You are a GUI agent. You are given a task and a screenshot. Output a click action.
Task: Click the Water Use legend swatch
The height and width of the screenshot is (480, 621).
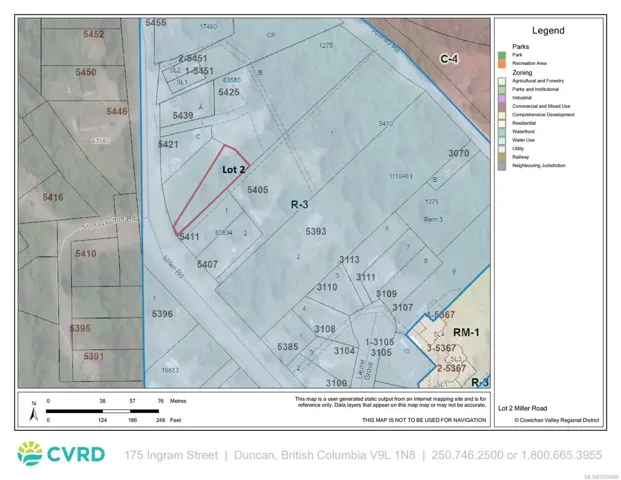501,140
